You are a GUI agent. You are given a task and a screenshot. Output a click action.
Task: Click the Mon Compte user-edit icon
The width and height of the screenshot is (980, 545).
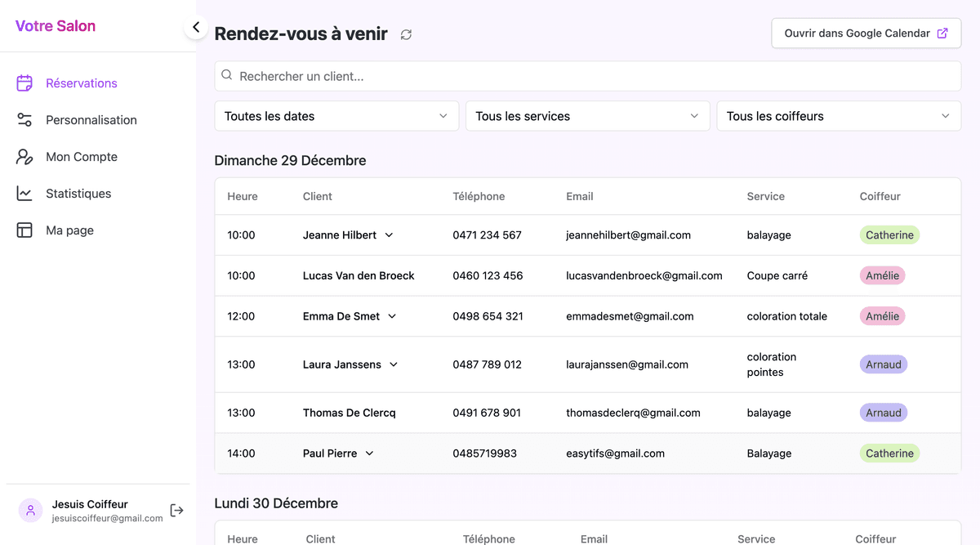[24, 157]
